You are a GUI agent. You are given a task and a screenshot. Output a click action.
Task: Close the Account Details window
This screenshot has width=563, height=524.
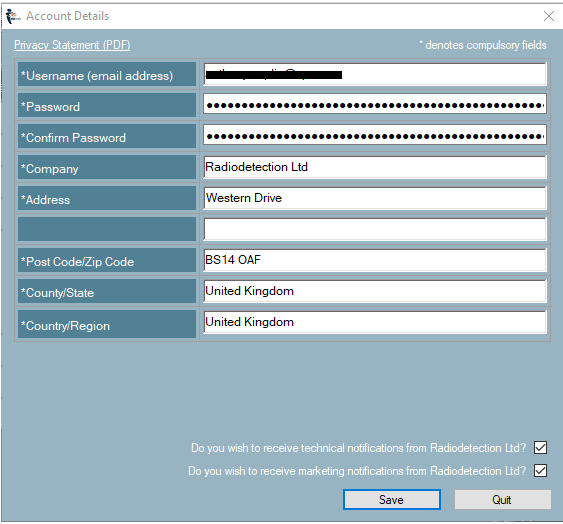[549, 16]
